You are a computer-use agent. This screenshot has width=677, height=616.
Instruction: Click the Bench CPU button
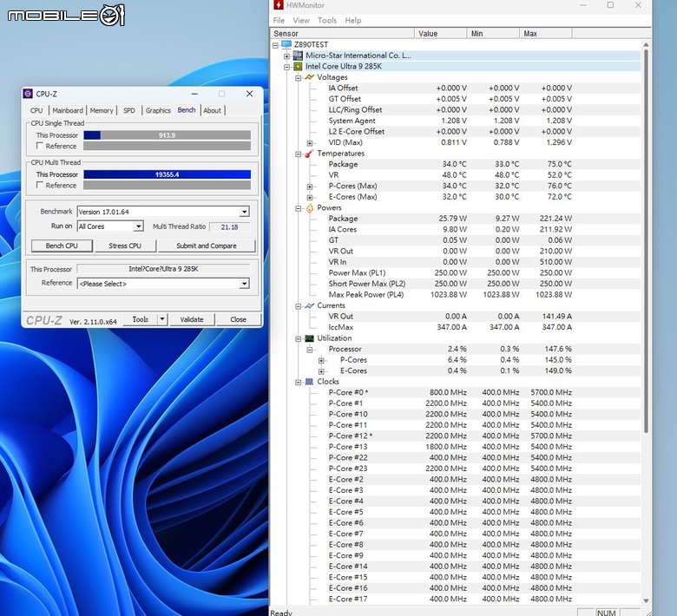click(x=62, y=246)
